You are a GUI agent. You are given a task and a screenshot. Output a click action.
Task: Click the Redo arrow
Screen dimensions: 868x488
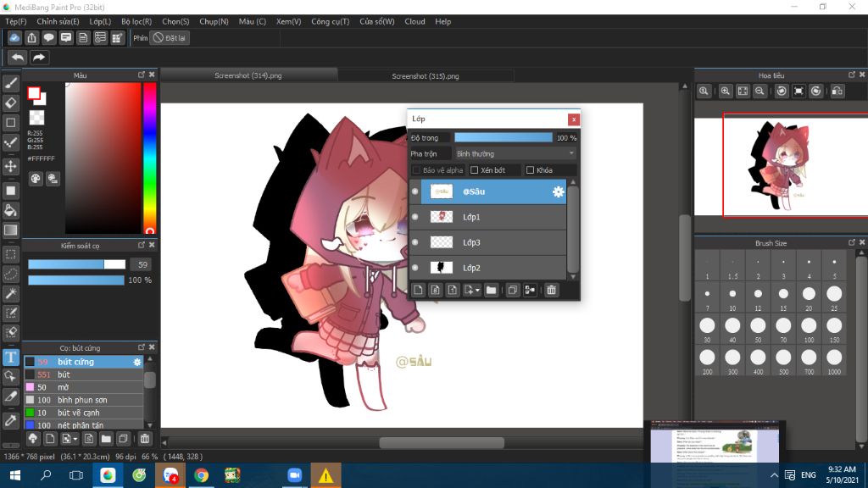[39, 57]
